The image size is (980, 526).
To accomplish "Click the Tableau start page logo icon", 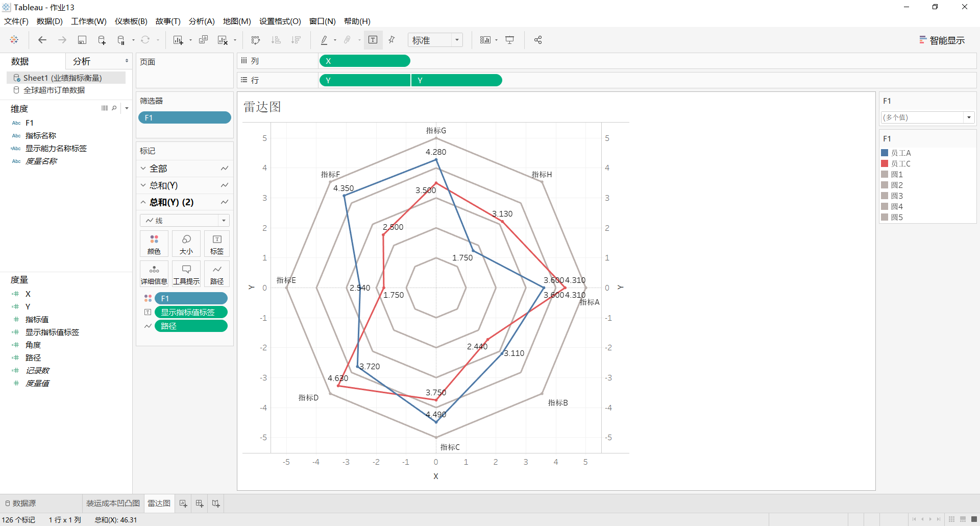I will tap(14, 40).
